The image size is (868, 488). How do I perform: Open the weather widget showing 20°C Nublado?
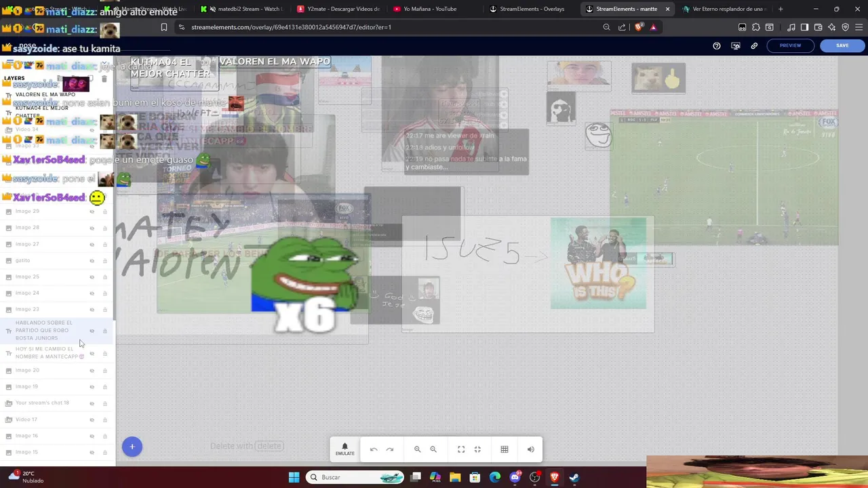(x=26, y=477)
